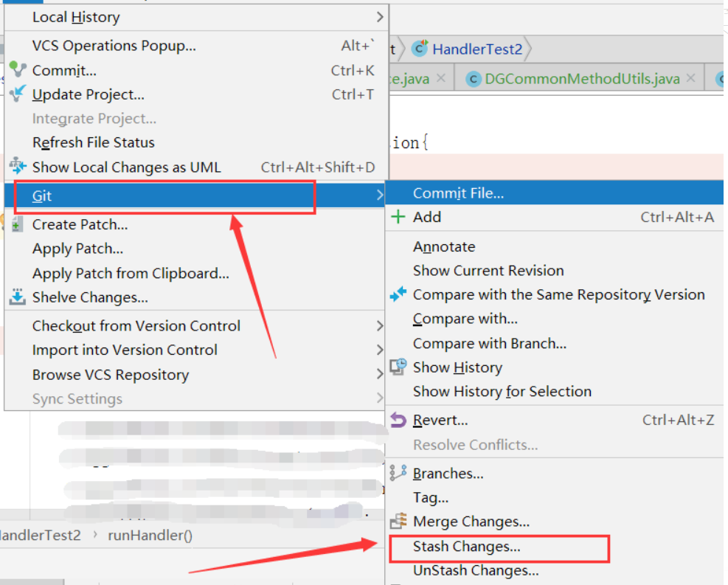Image resolution: width=728 pixels, height=585 pixels.
Task: Click the Branches icon in Git submenu
Action: 398,473
